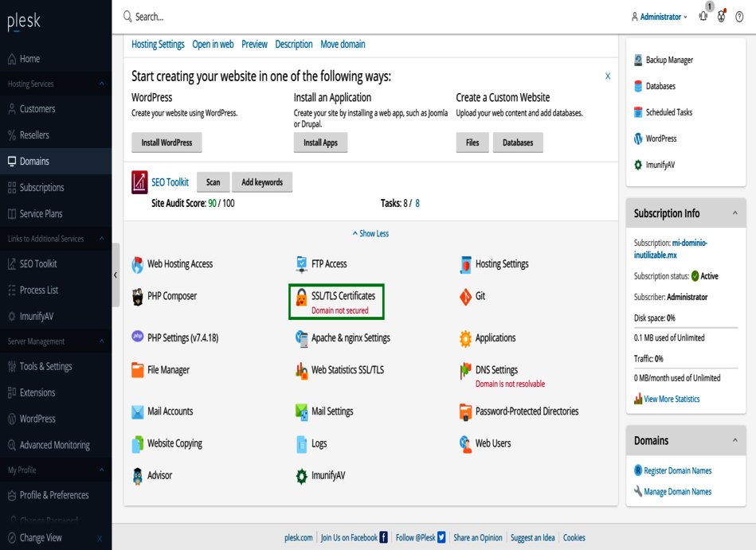756x550 pixels.
Task: Open the Git icon
Action: 465,297
